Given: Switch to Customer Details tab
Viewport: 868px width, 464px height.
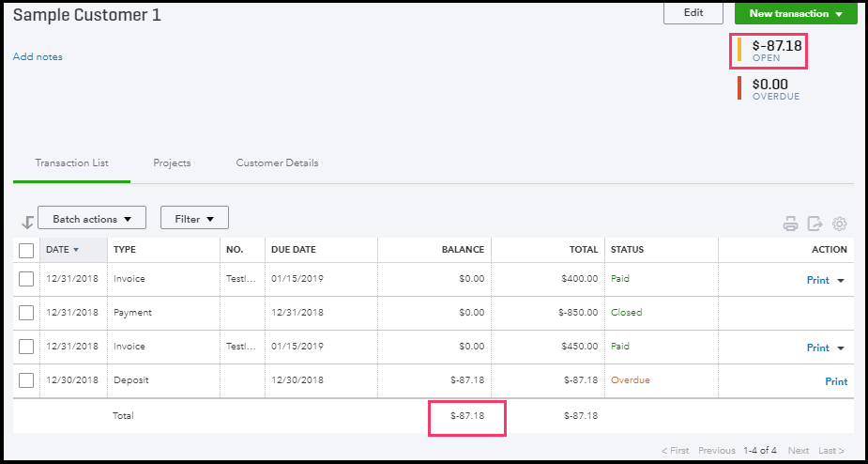Looking at the screenshot, I should (x=277, y=163).
